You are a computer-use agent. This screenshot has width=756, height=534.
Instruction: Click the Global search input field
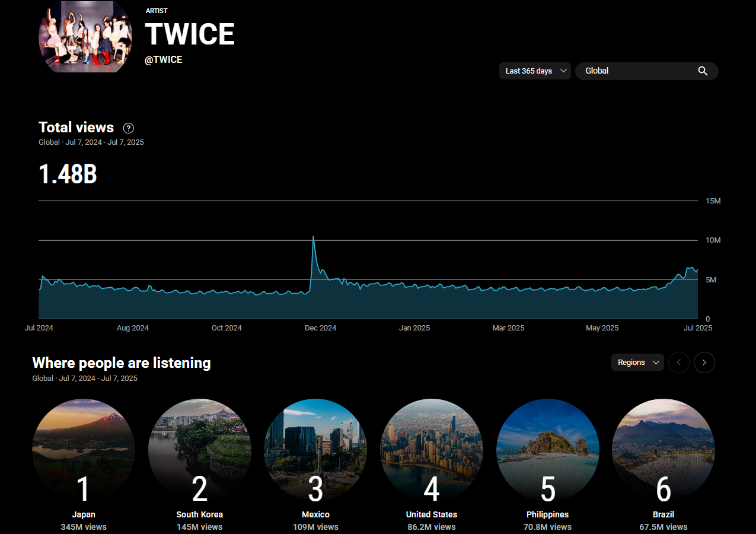pyautogui.click(x=646, y=71)
